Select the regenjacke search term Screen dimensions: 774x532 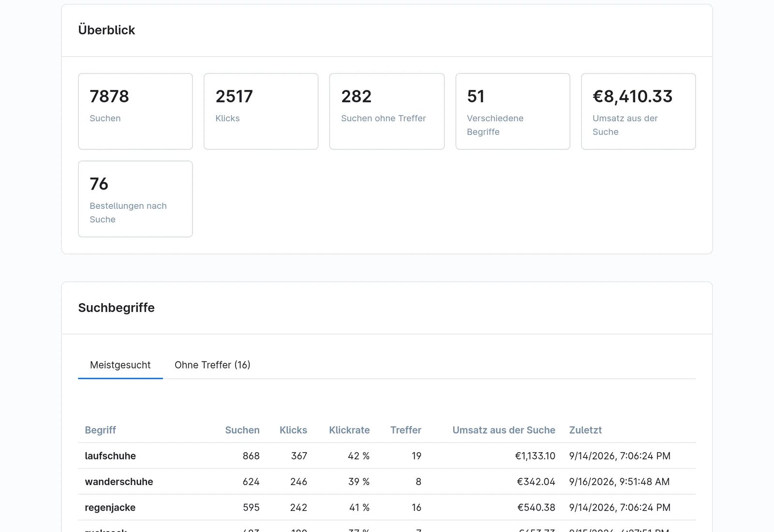[110, 508]
